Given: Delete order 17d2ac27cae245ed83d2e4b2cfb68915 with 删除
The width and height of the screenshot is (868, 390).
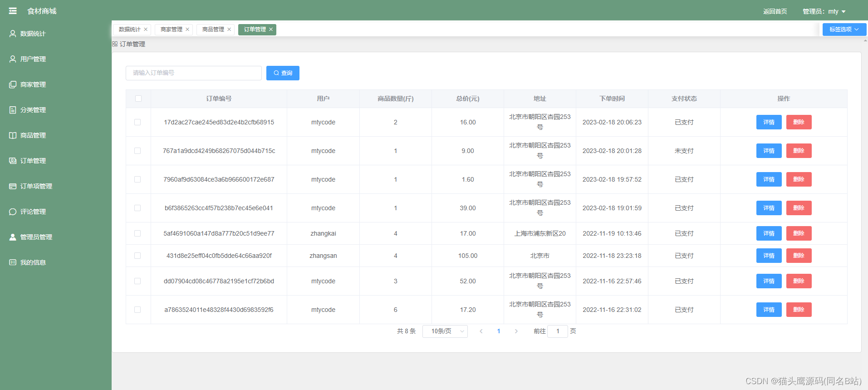Looking at the screenshot, I should 799,122.
